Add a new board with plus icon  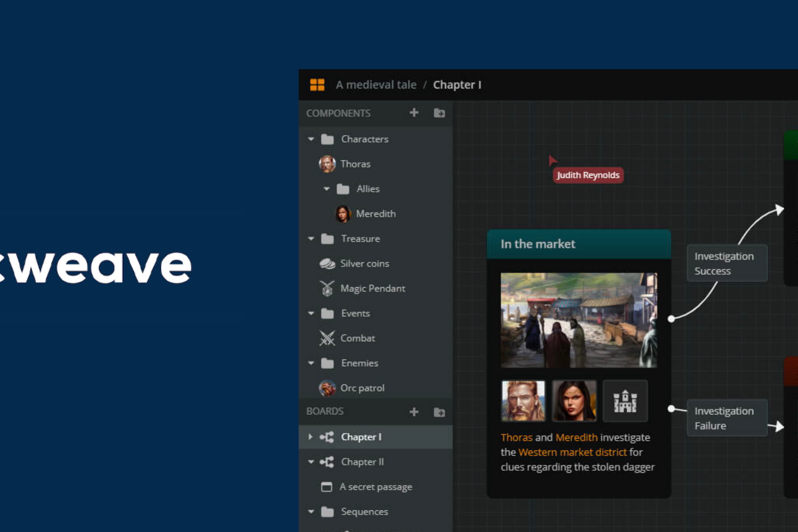point(414,412)
